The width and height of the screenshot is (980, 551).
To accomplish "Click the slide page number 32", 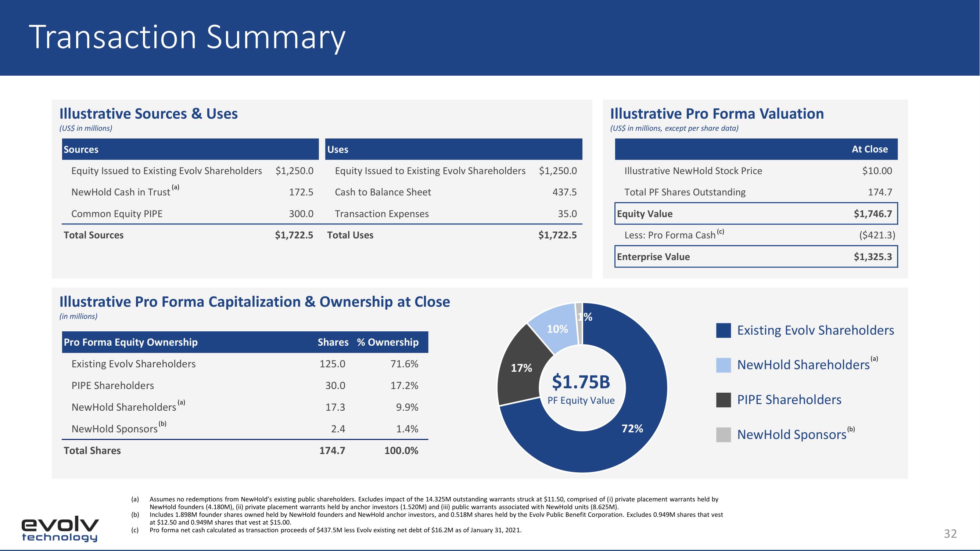I will coord(950,533).
